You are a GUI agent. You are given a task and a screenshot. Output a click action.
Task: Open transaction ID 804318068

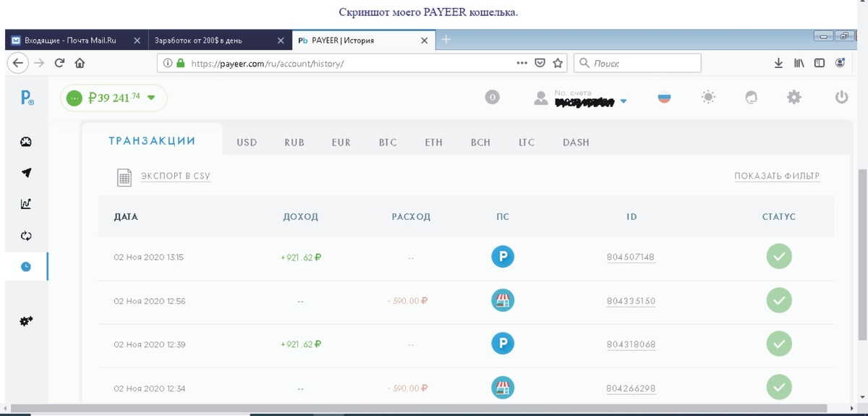coord(631,344)
